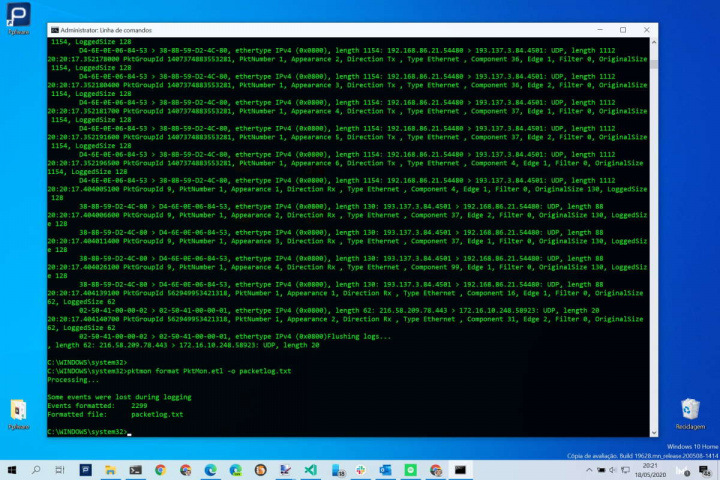Open File Explorer from the taskbar
The image size is (720, 480).
(x=111, y=469)
